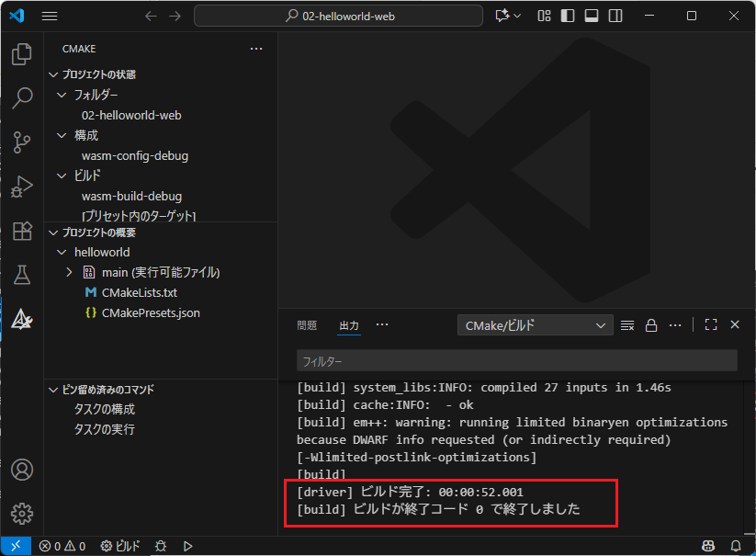Collapse the プロジェクトの概要 section
This screenshot has width=756, height=556.
53,233
